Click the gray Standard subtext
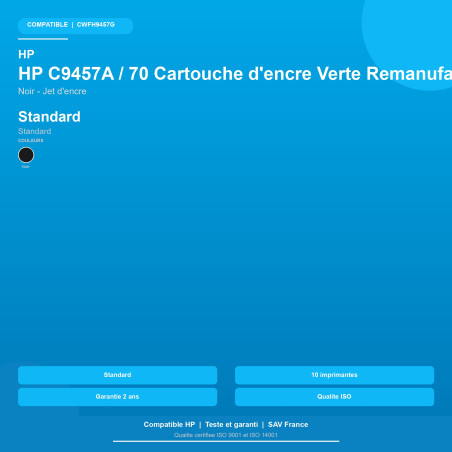Screen dimensions: 452x452 (35, 131)
